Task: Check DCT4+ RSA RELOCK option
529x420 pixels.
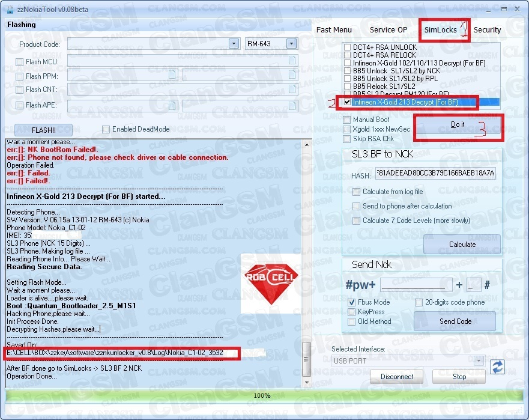Action: [347, 55]
